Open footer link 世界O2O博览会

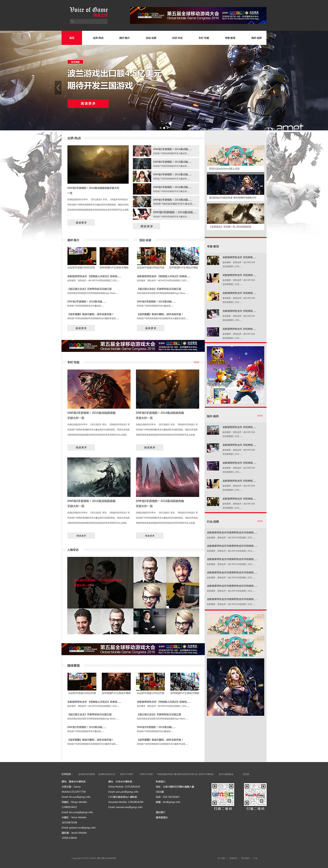click(x=206, y=774)
